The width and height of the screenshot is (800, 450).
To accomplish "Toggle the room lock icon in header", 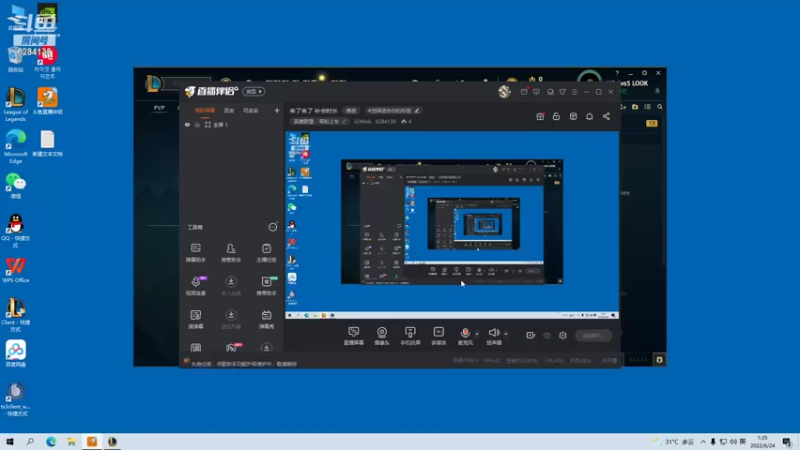I will 556,116.
